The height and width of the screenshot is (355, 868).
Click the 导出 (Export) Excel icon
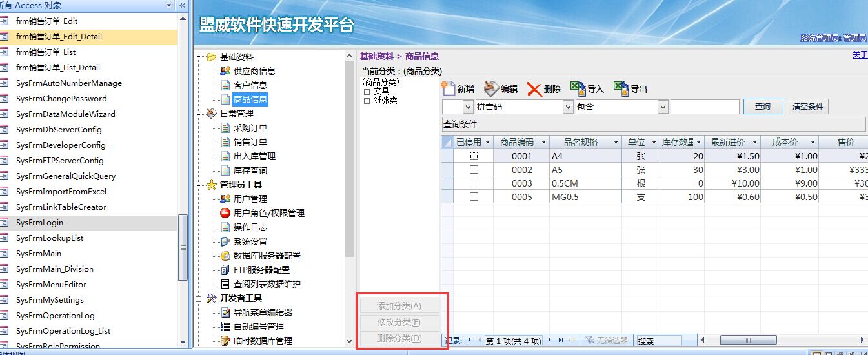point(621,89)
